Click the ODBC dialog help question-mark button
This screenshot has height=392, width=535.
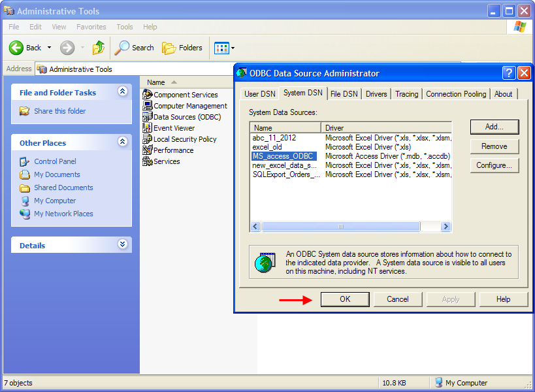pyautogui.click(x=509, y=73)
